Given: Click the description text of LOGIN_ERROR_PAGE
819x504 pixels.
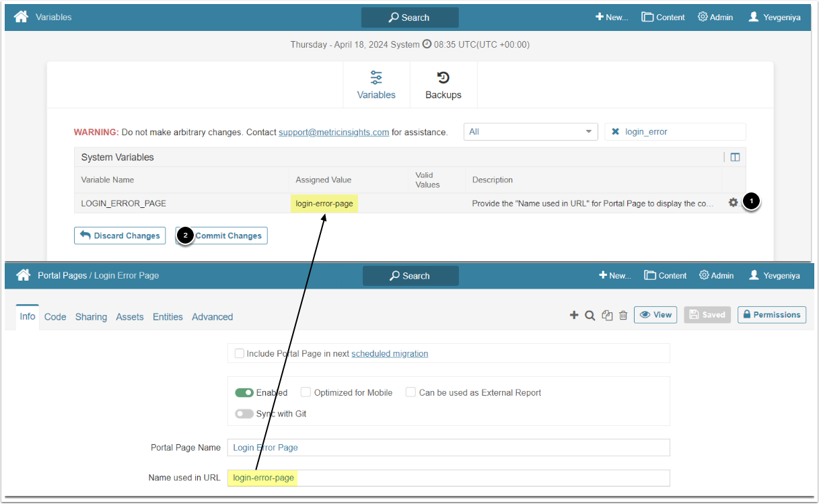Looking at the screenshot, I should click(593, 203).
